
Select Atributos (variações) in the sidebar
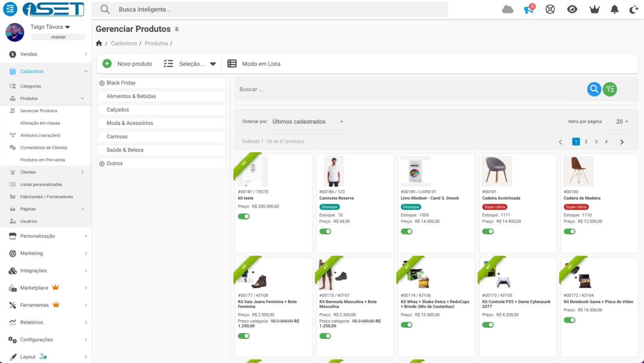40,135
